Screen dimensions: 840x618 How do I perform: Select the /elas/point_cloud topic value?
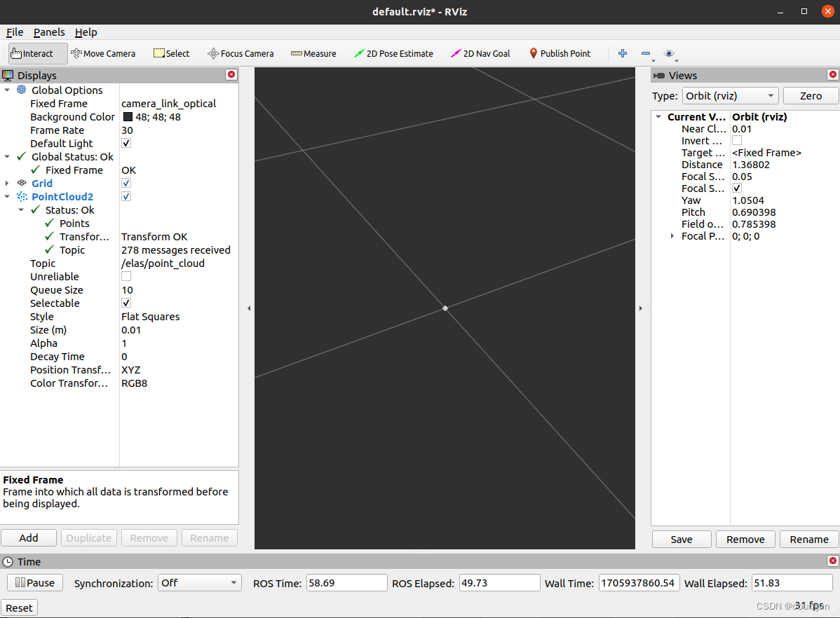point(163,263)
